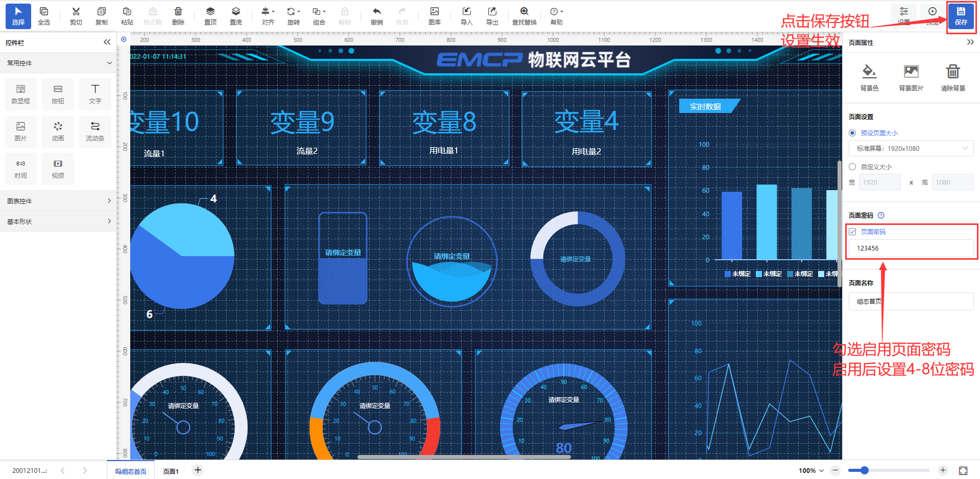980x479 pixels.
Task: Open 查找替换 find and replace
Action: [524, 16]
